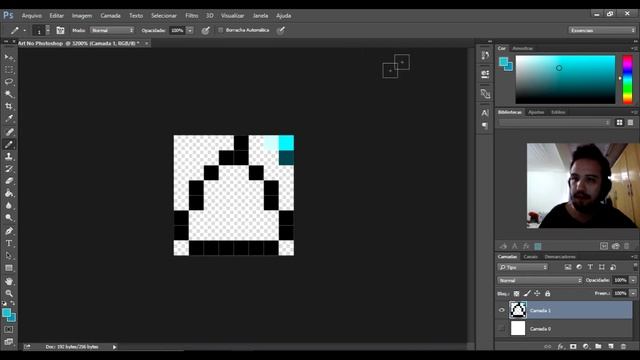This screenshot has width=640, height=360.
Task: Open the layer blend mode Normal dropdown
Action: pyautogui.click(x=540, y=280)
